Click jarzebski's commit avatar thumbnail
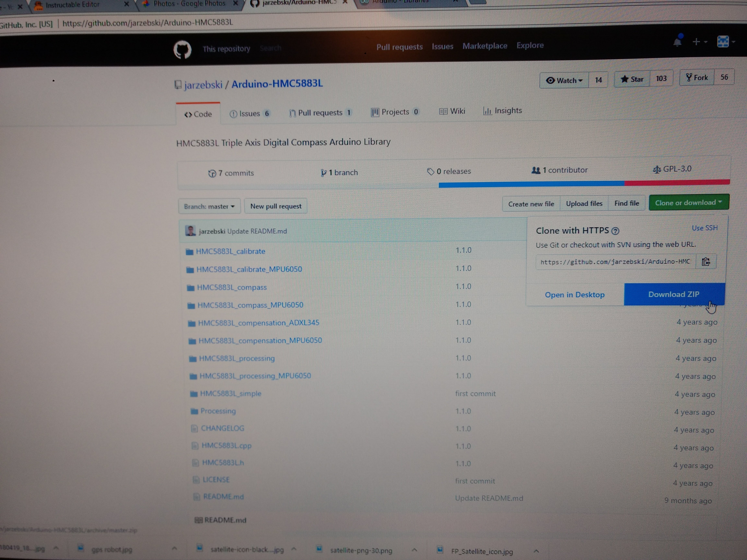Screen dimensions: 747x560 click(x=190, y=231)
